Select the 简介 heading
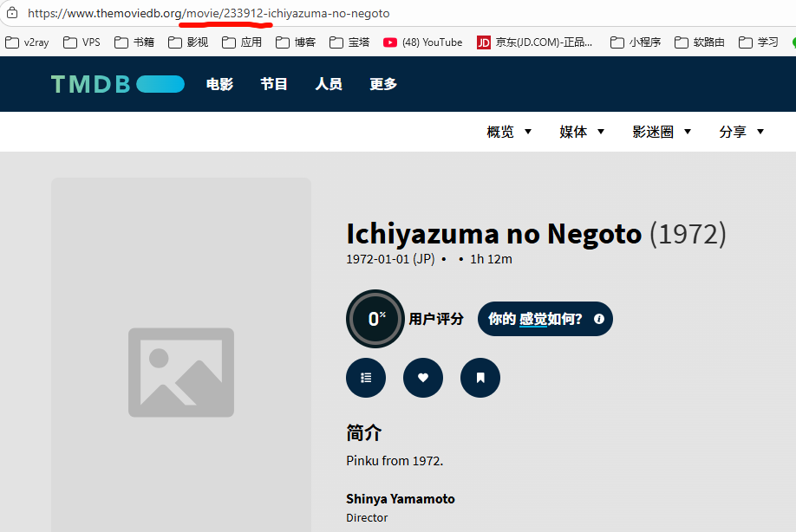The height and width of the screenshot is (532, 796). pyautogui.click(x=364, y=433)
